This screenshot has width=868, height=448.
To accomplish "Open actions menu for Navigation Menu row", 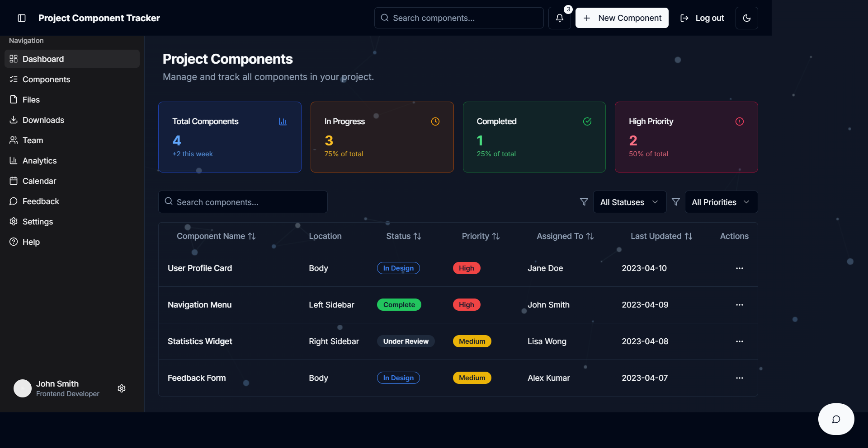I will click(x=740, y=305).
